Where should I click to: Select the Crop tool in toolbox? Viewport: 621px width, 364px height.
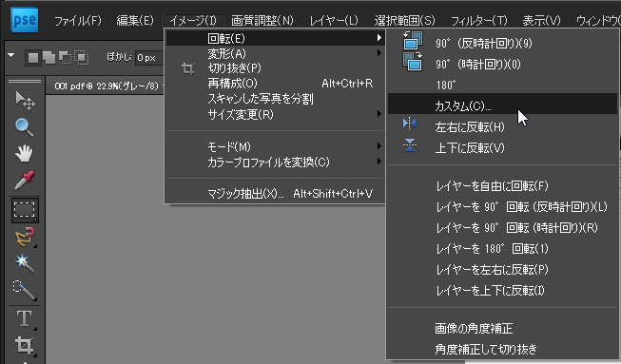(24, 345)
